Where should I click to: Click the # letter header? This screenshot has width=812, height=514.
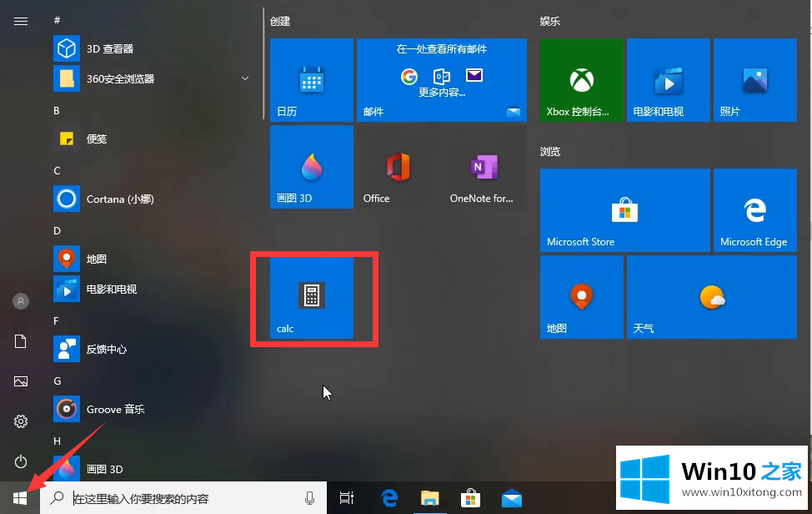pos(57,20)
